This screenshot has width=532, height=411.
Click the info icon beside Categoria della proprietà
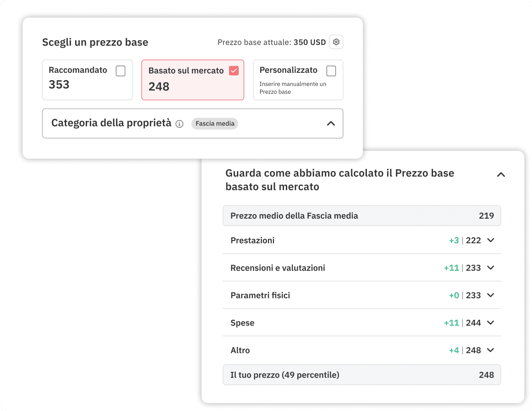point(180,123)
